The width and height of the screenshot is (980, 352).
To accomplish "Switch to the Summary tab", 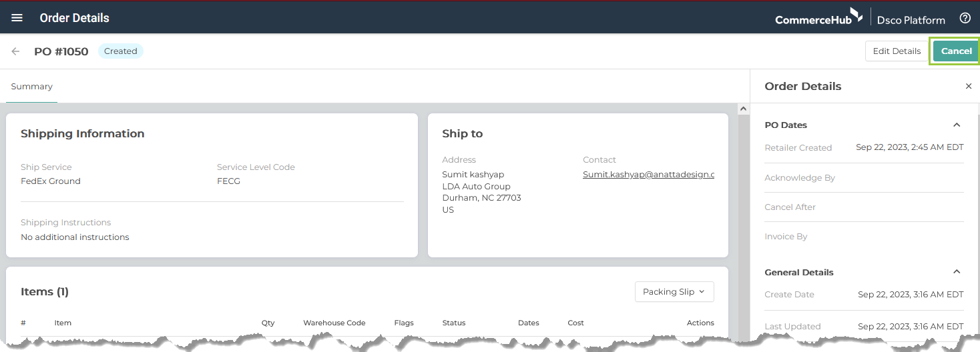I will tap(31, 87).
